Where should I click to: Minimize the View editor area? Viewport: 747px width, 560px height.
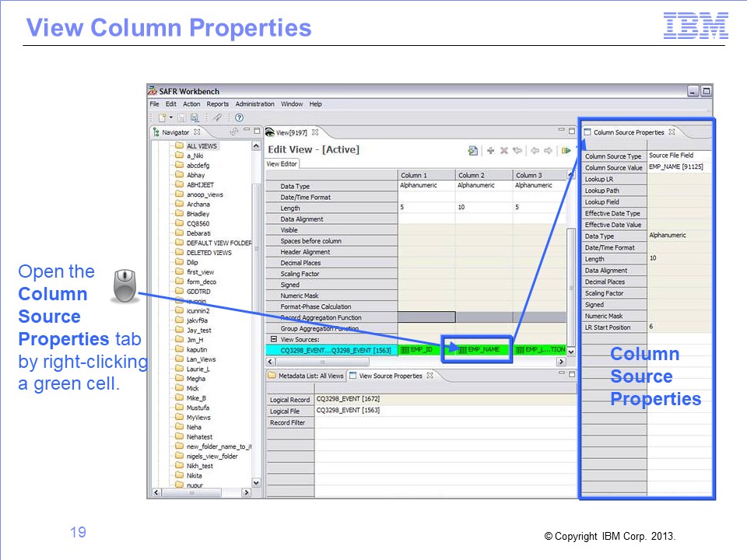click(561, 130)
